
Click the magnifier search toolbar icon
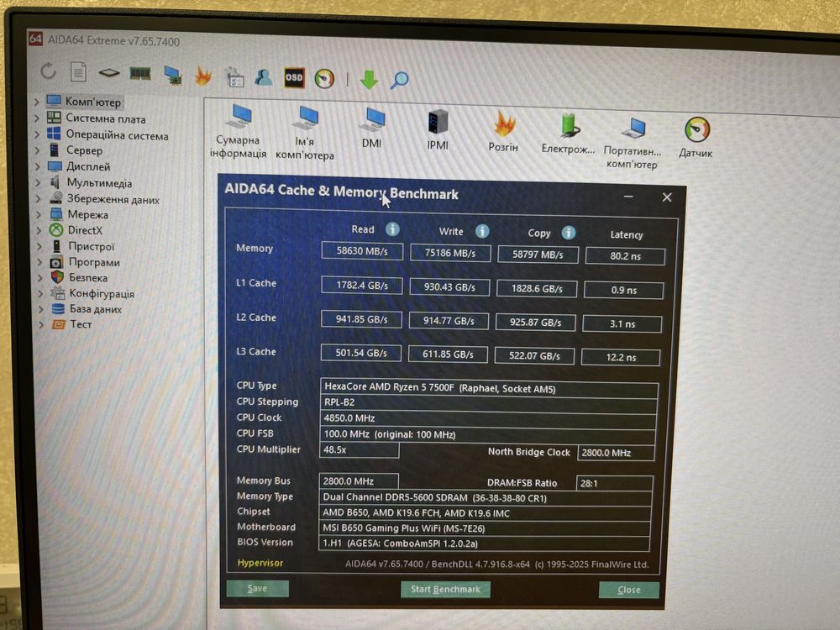pos(400,81)
